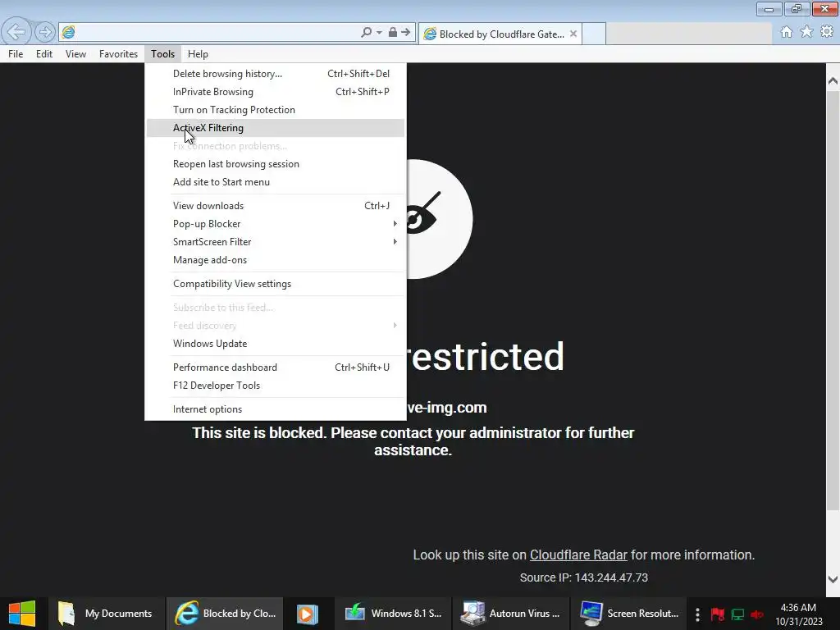Click the search magnifier icon in address bar

[x=366, y=32]
